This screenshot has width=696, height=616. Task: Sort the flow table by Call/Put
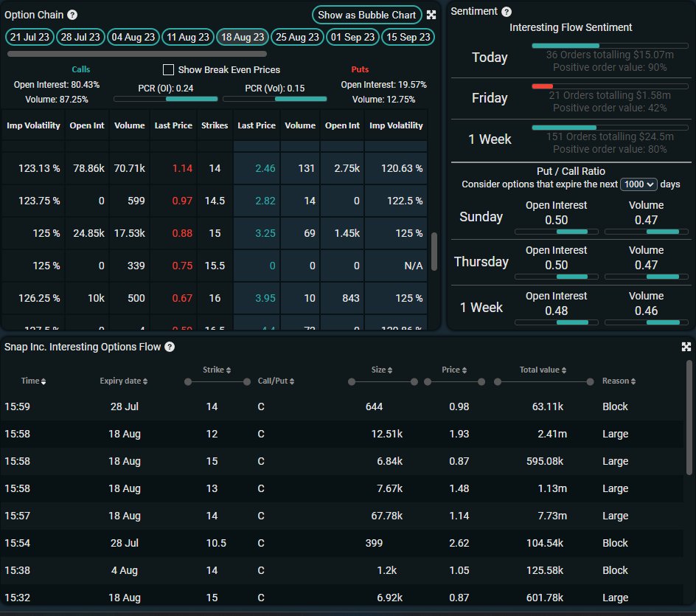click(276, 381)
